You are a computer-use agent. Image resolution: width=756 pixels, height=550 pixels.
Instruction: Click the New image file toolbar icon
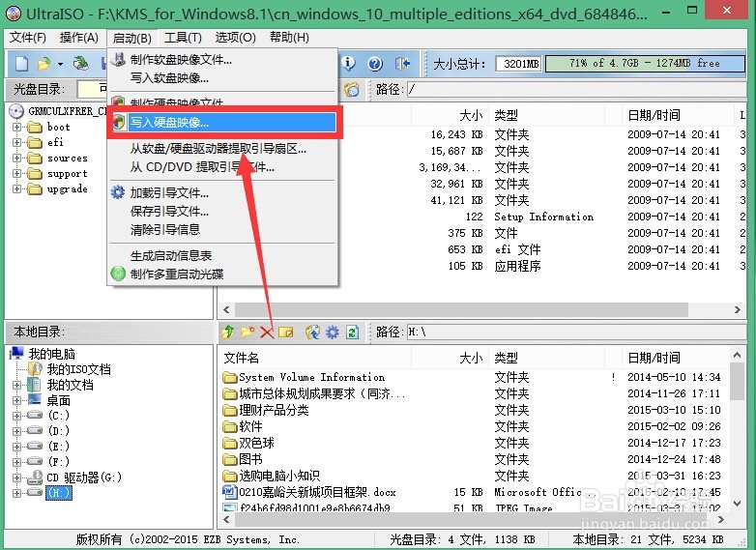point(21,64)
